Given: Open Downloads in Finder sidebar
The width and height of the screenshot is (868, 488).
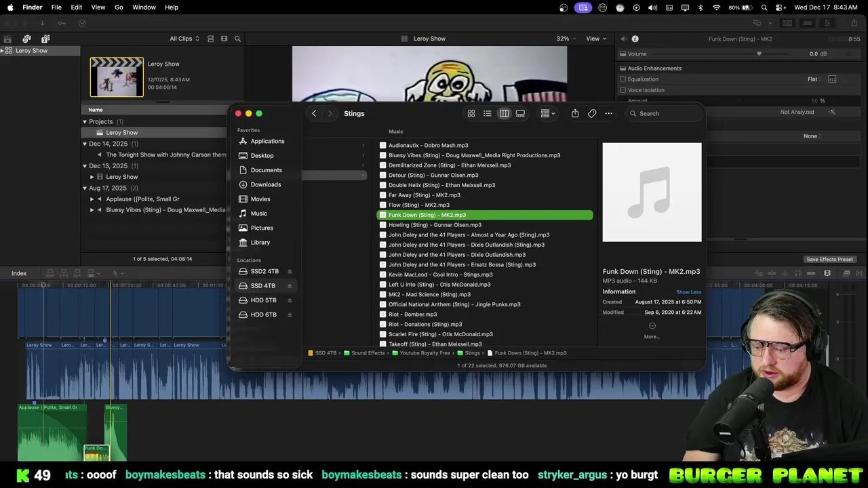Looking at the screenshot, I should 264,184.
